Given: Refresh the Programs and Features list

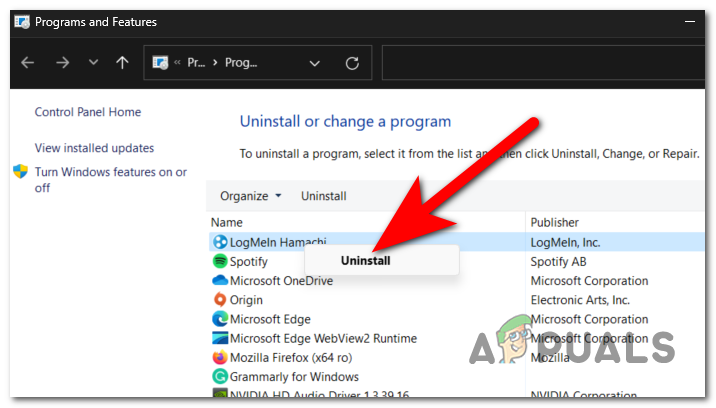Looking at the screenshot, I should (x=352, y=63).
